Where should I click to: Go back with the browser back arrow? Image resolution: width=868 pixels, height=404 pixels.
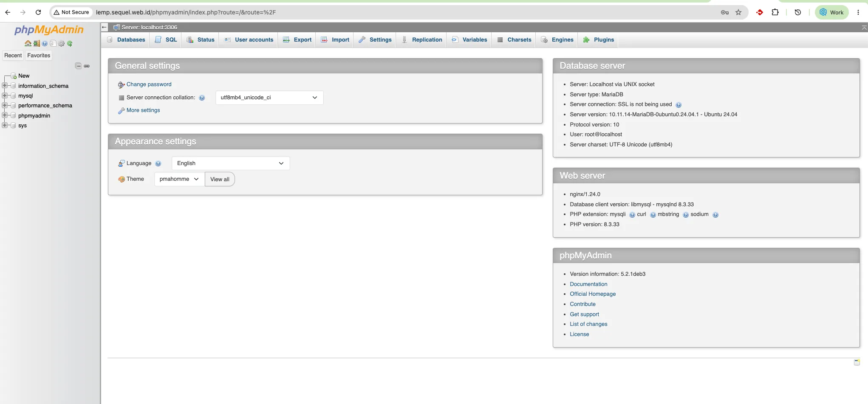pyautogui.click(x=8, y=12)
